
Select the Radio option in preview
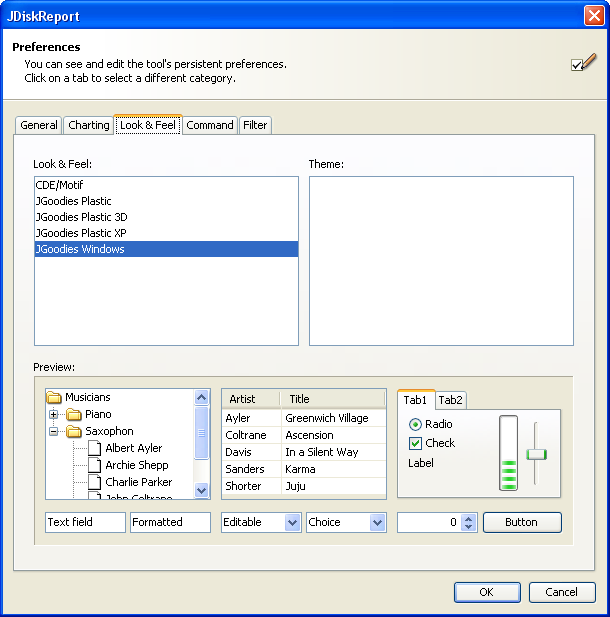point(415,424)
